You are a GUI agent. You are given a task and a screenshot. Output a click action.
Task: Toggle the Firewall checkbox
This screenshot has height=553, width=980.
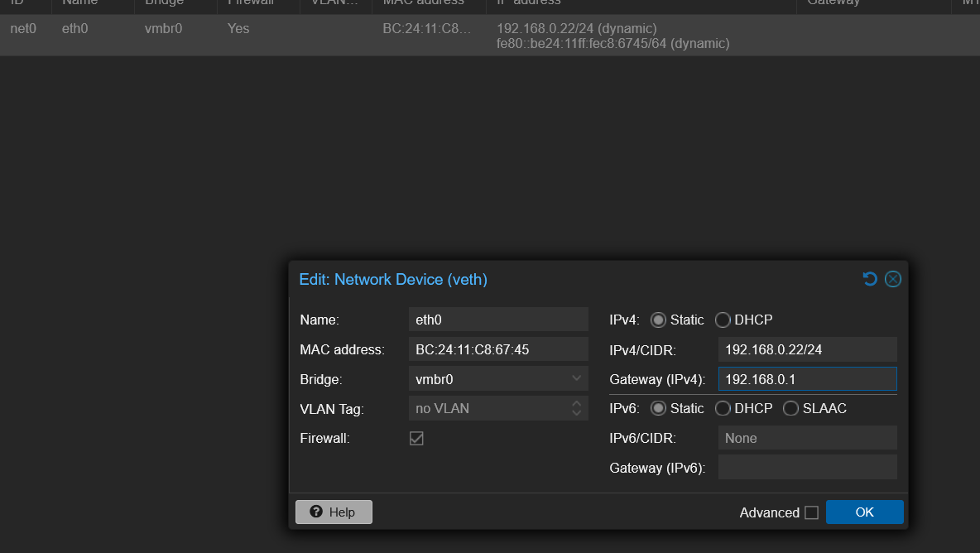[x=416, y=438]
